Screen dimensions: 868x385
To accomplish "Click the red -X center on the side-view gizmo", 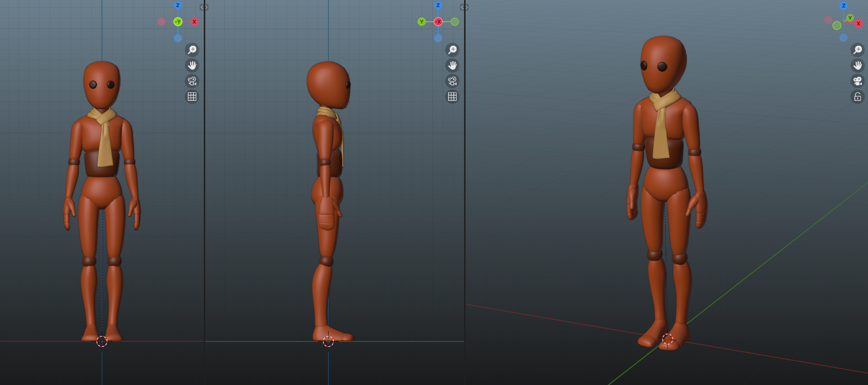I will [438, 22].
